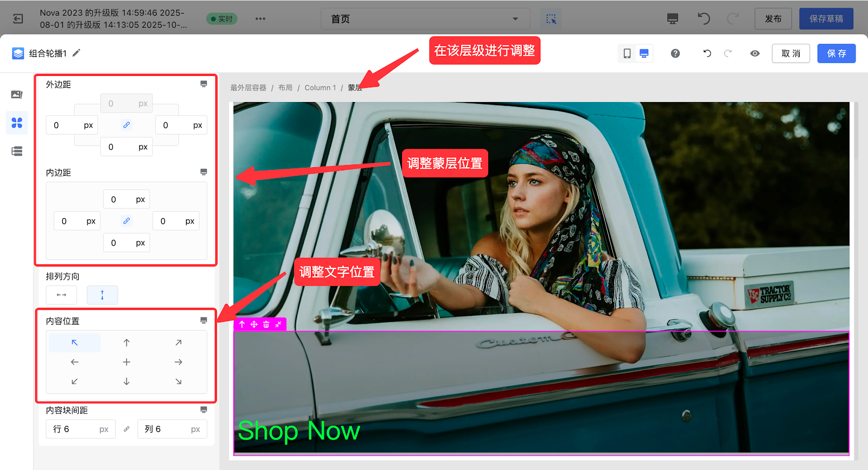Open the layers list sidebar icon
The width and height of the screenshot is (868, 470).
point(17,151)
